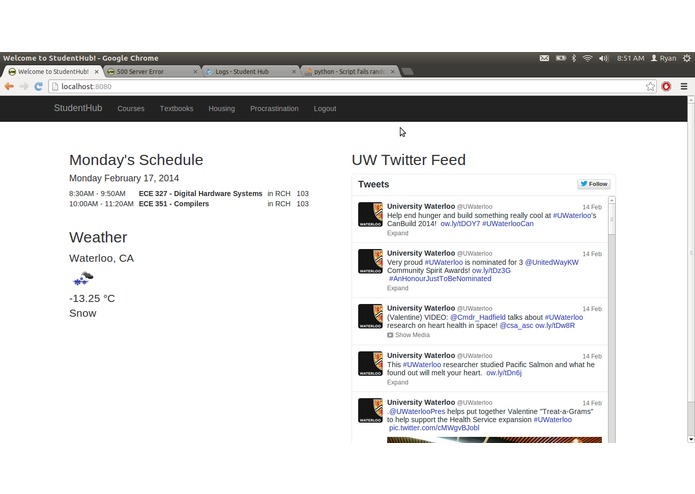Open the pic.twitter.com/cMWgvBJobl link
This screenshot has height=494, width=695.
(434, 428)
